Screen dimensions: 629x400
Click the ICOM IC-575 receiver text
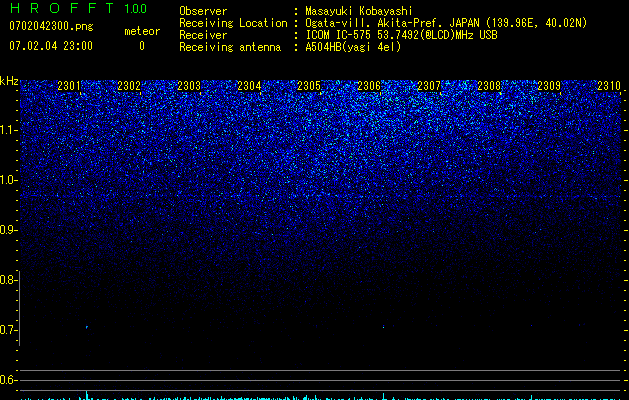pos(401,35)
